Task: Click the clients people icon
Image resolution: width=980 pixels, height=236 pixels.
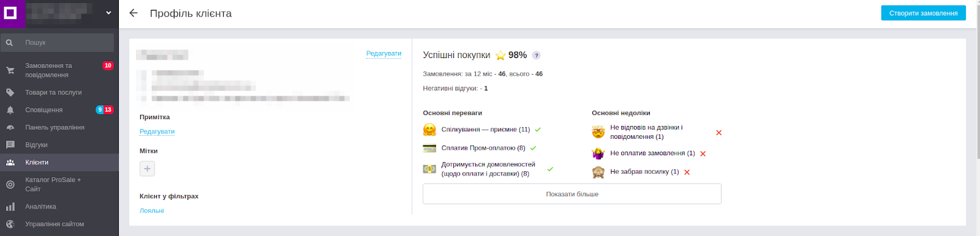Action: pyautogui.click(x=10, y=163)
